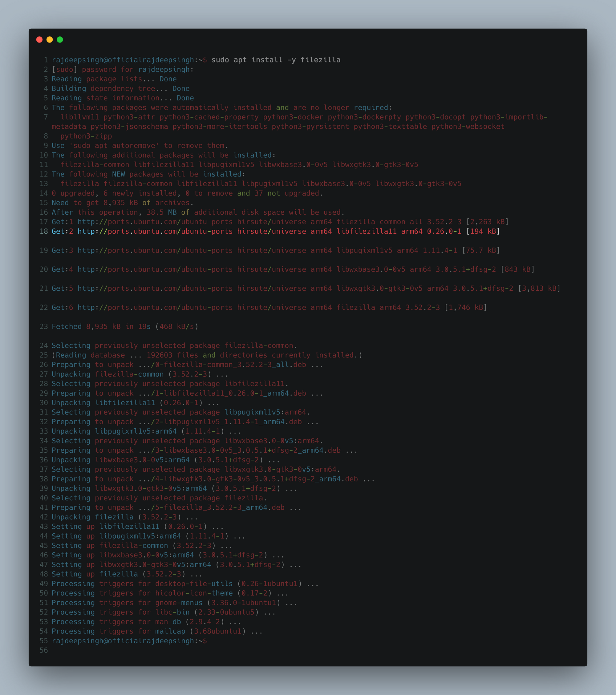Click the sudo apt install command text
Screen dimensions: 616x695
[276, 59]
